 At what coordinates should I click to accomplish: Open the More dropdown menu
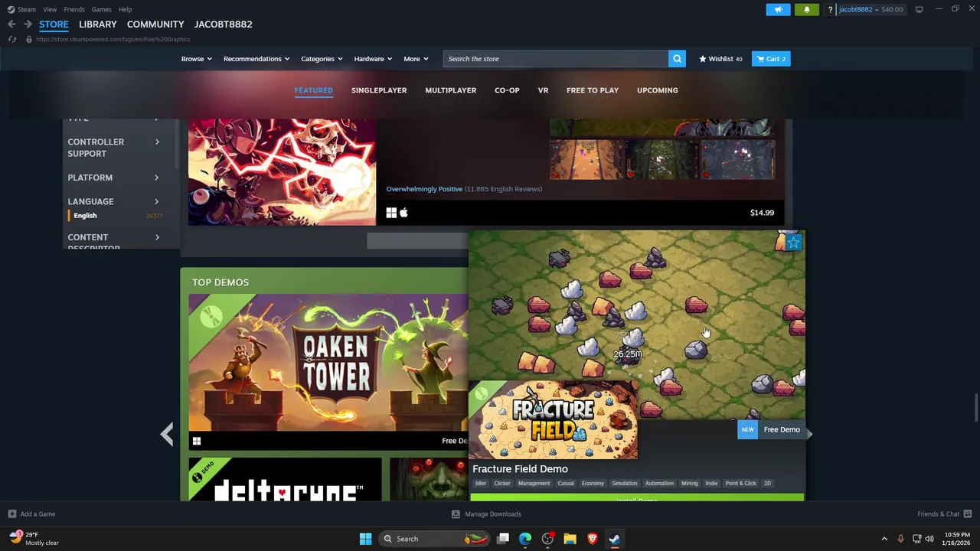point(416,59)
